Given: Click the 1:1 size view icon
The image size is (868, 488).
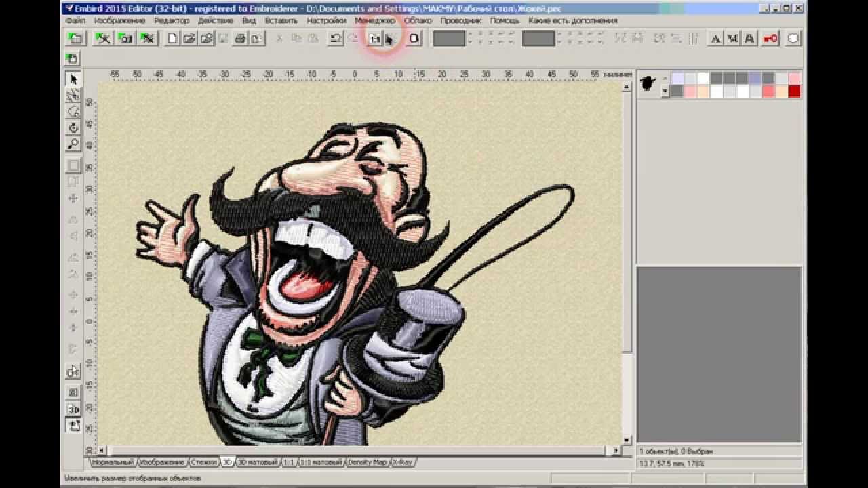Looking at the screenshot, I should click(375, 39).
